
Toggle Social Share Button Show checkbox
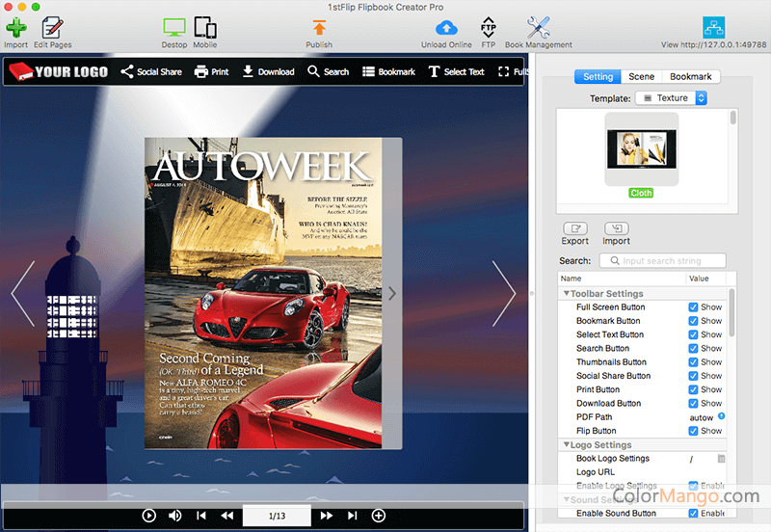coord(693,376)
